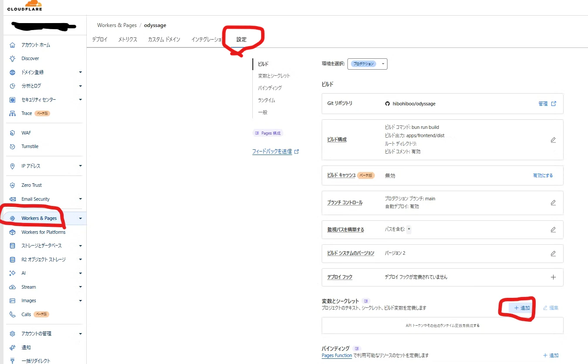Open the 環境を選択 プロダクション dropdown
The image size is (588, 364).
(x=367, y=64)
